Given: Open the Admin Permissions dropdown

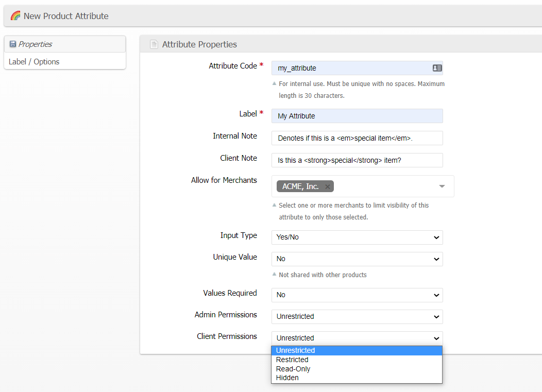Looking at the screenshot, I should (357, 317).
